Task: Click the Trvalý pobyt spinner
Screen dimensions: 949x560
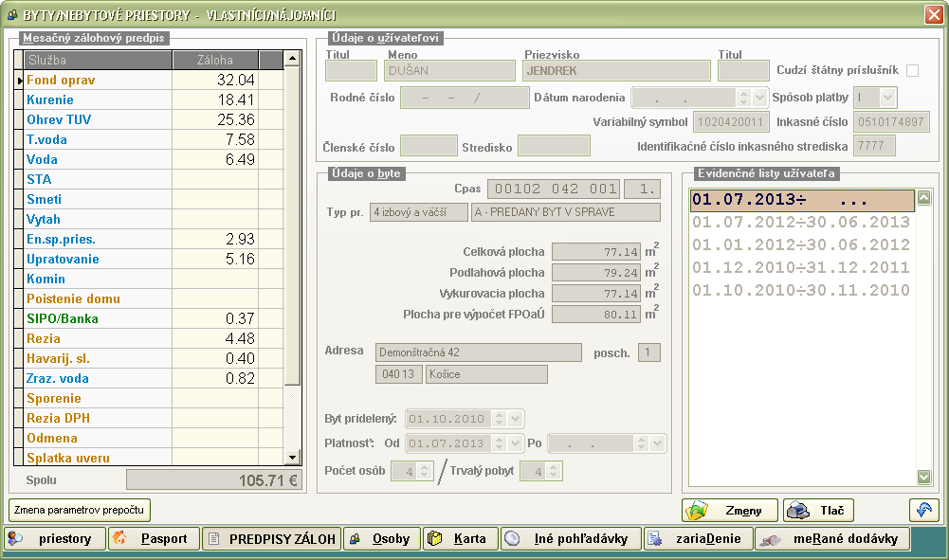Action: pyautogui.click(x=553, y=471)
